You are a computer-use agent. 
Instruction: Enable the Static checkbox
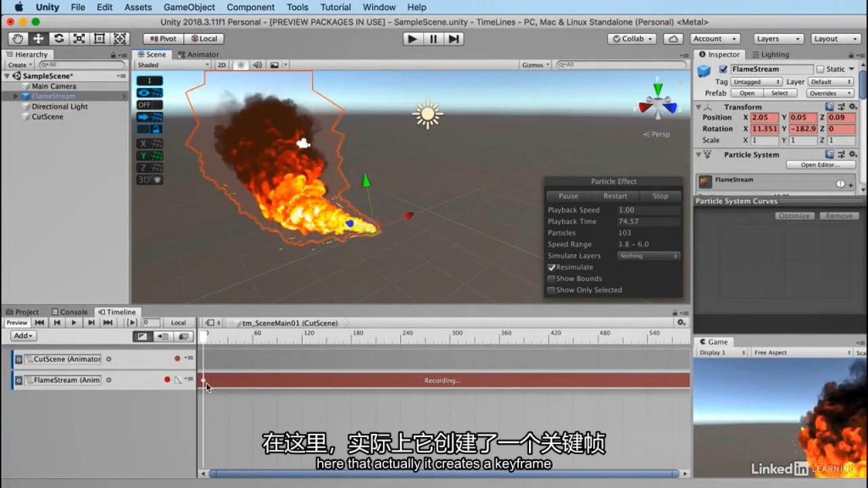point(820,69)
